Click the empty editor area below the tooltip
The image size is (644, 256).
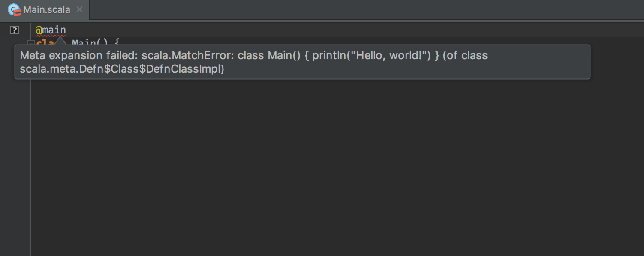[x=337, y=167]
